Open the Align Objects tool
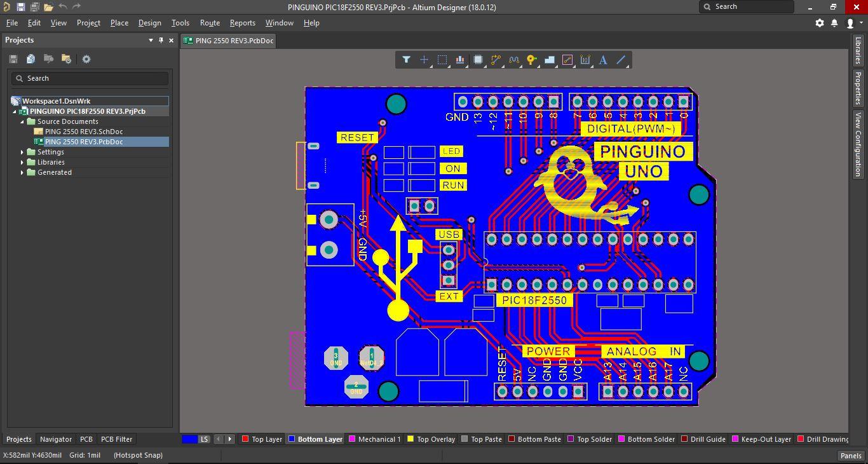Image resolution: width=868 pixels, height=464 pixels. click(460, 60)
